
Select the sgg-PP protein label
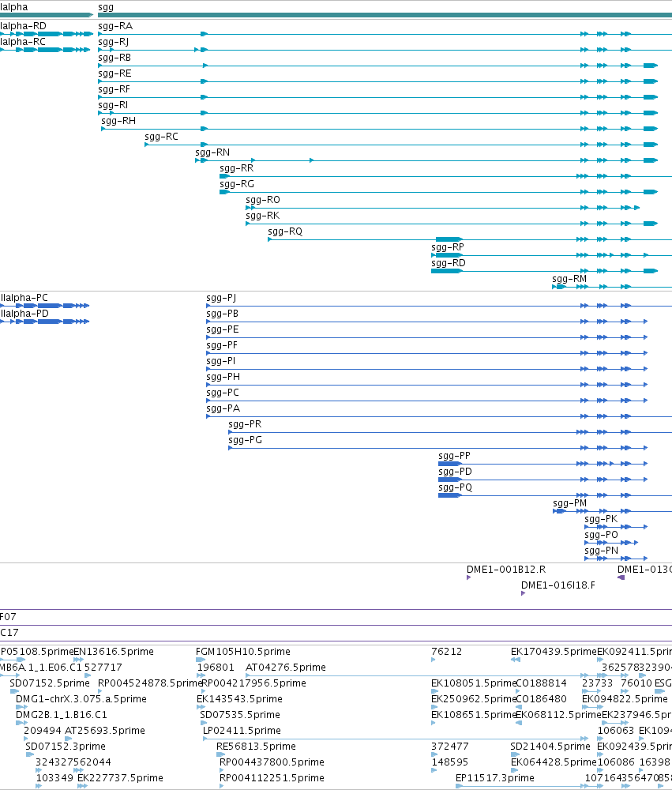click(x=454, y=456)
